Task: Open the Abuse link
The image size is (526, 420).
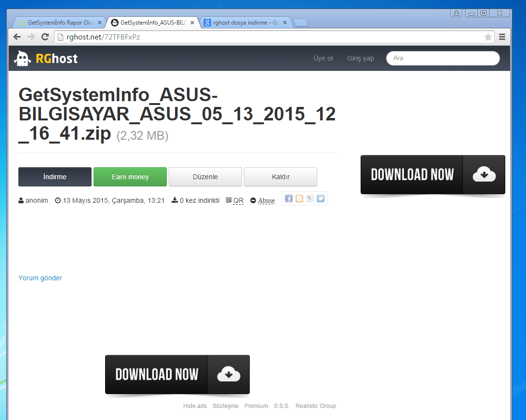Action: pyautogui.click(x=266, y=200)
